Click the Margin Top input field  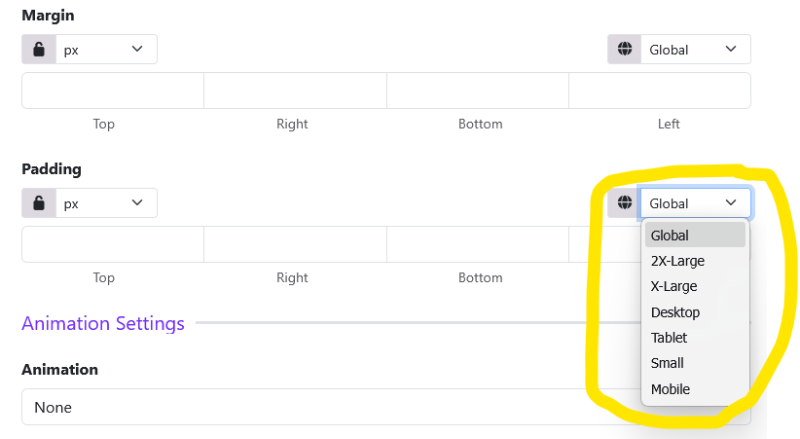113,91
